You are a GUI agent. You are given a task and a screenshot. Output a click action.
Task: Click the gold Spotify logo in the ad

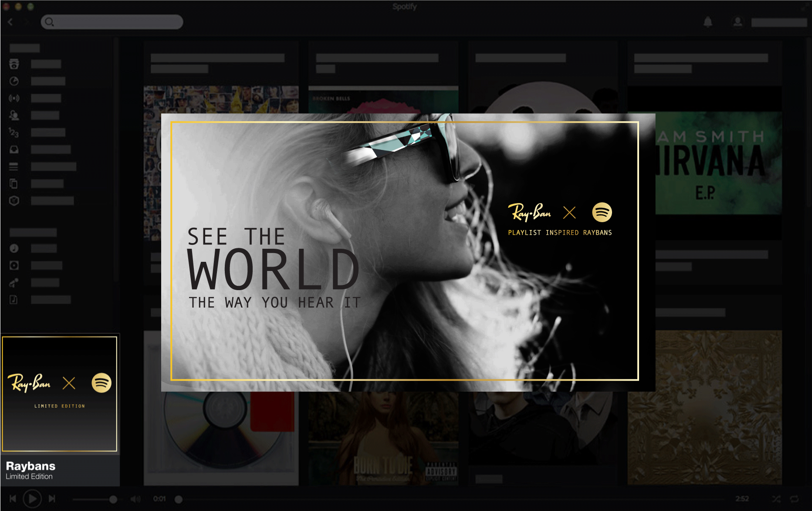(602, 212)
